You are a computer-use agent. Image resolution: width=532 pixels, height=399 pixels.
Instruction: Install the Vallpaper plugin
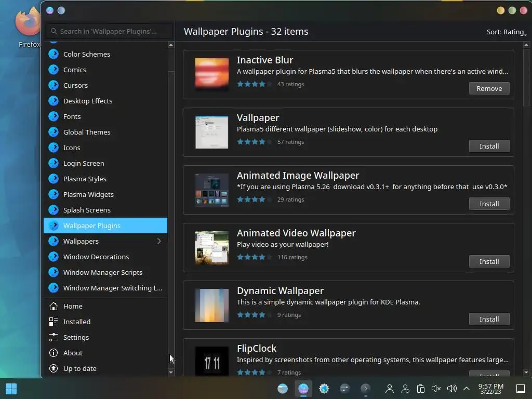tap(489, 146)
